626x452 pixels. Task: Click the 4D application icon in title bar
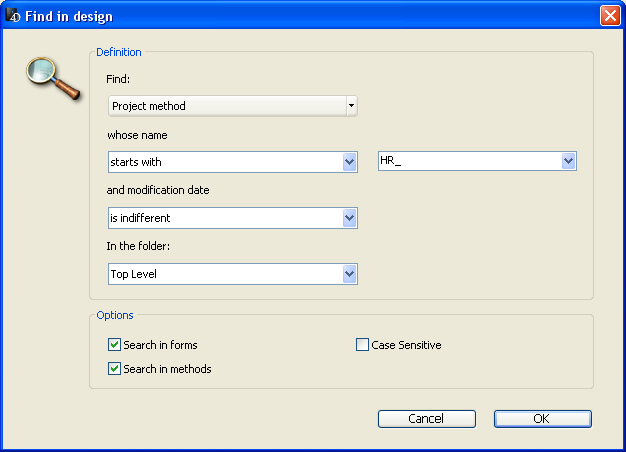14,16
